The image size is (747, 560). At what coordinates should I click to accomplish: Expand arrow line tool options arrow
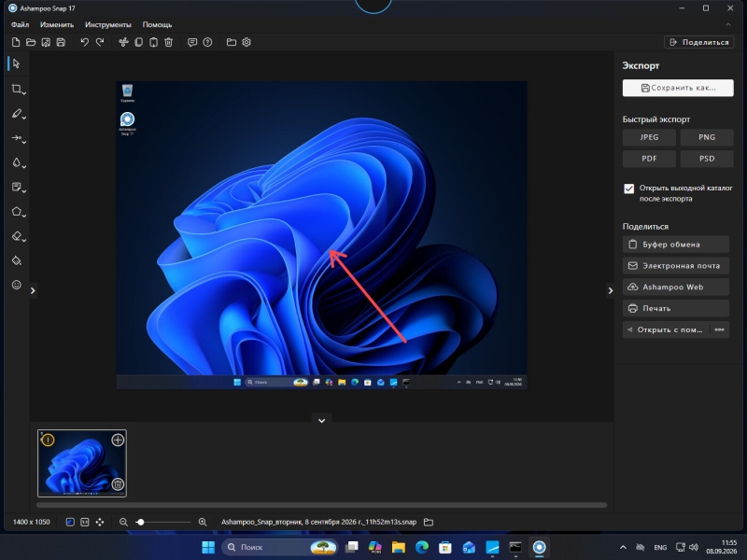coord(24,142)
